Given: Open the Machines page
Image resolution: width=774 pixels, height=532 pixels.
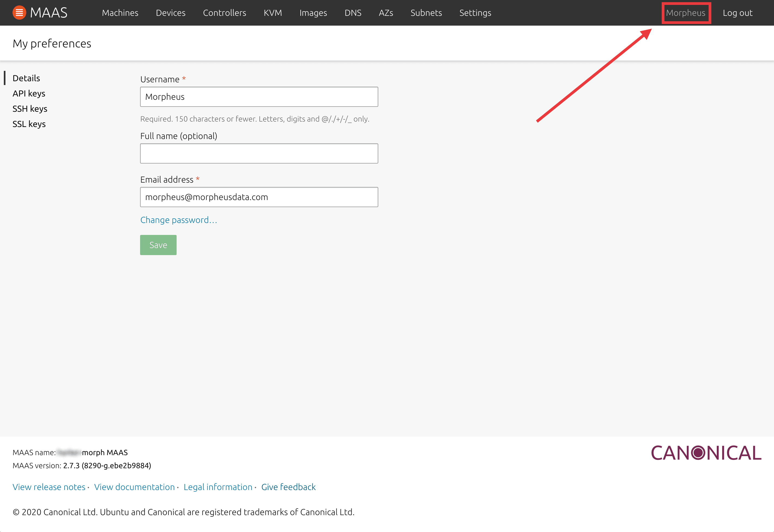Looking at the screenshot, I should (x=120, y=13).
